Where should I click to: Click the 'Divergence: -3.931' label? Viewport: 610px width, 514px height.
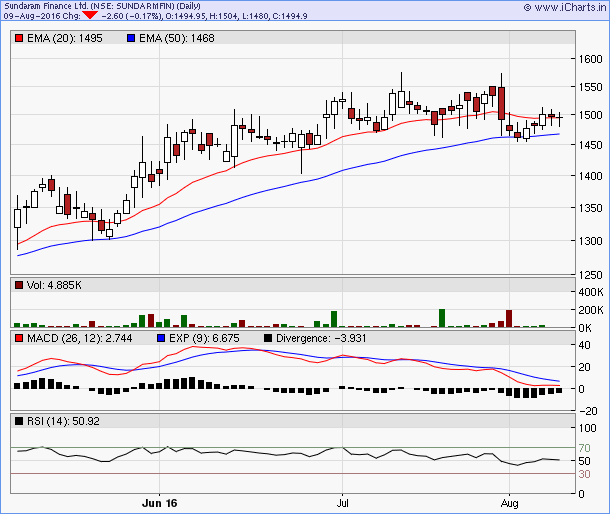click(321, 338)
